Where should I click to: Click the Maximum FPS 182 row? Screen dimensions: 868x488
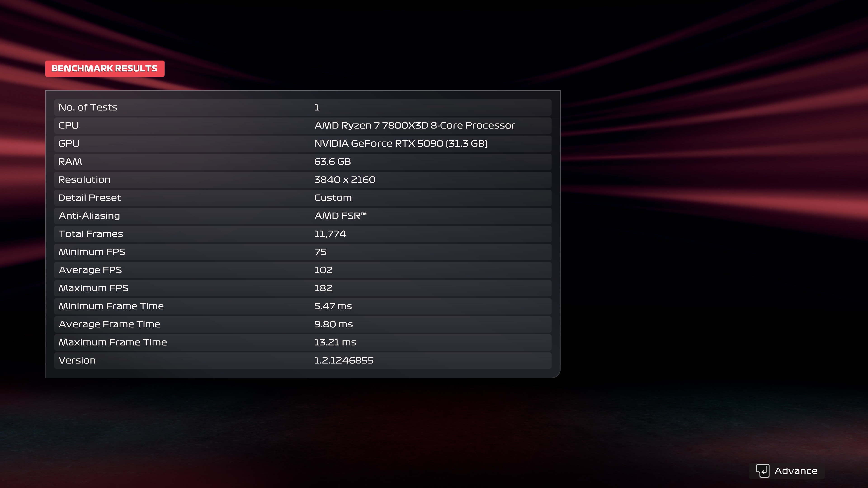(x=302, y=288)
